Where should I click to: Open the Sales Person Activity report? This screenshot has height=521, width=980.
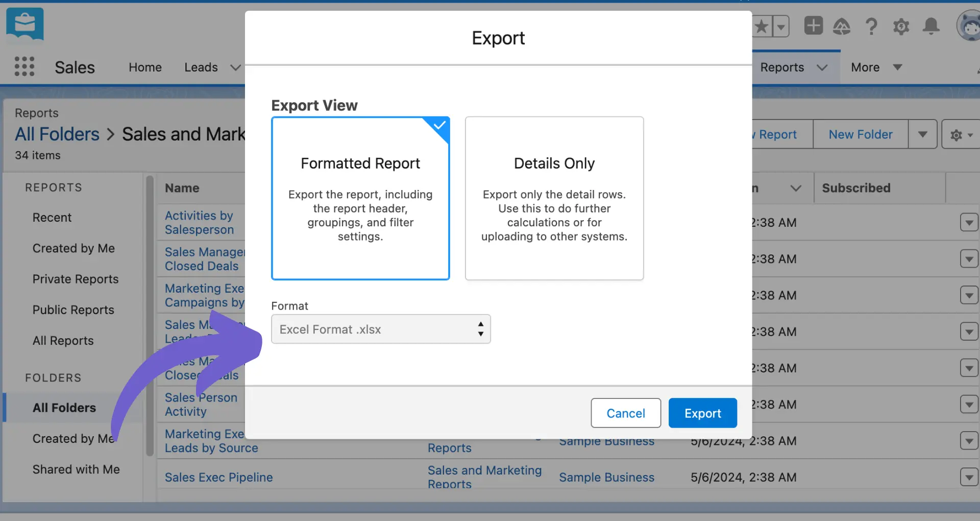coord(201,405)
